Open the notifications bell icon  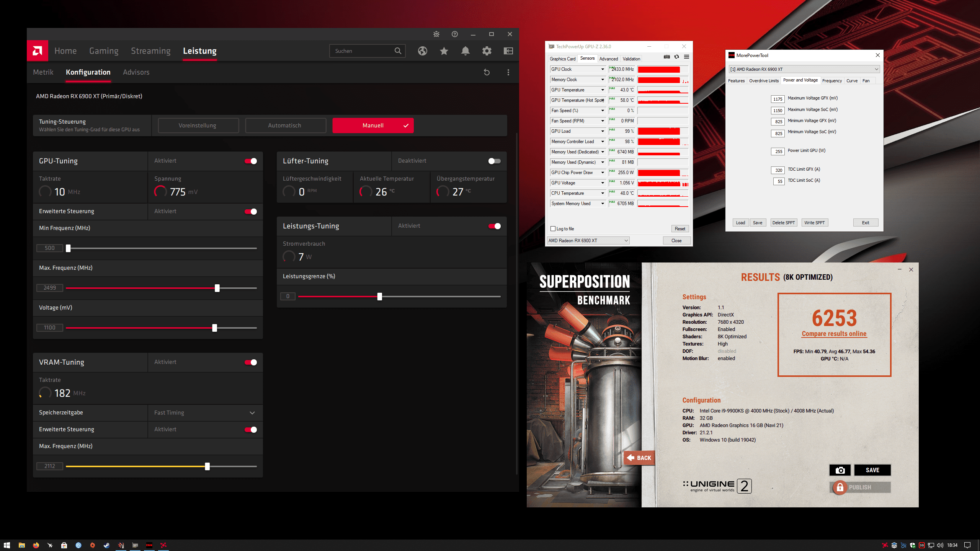465,51
